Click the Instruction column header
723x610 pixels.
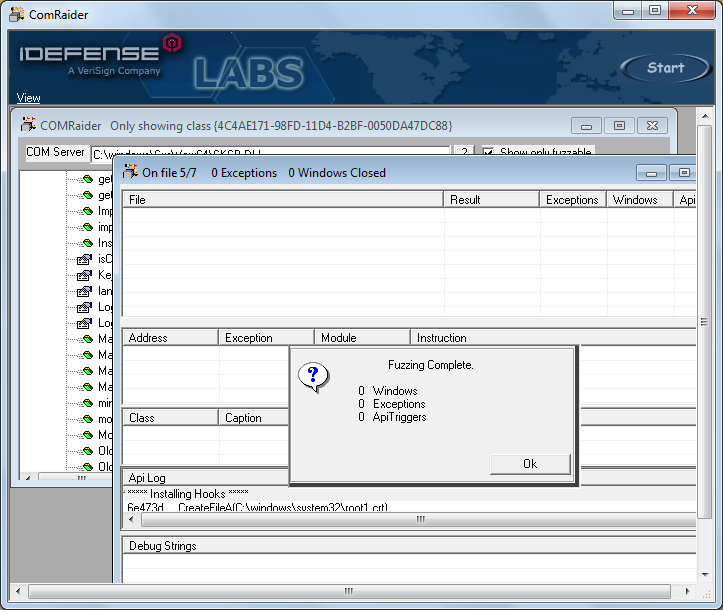coord(553,338)
